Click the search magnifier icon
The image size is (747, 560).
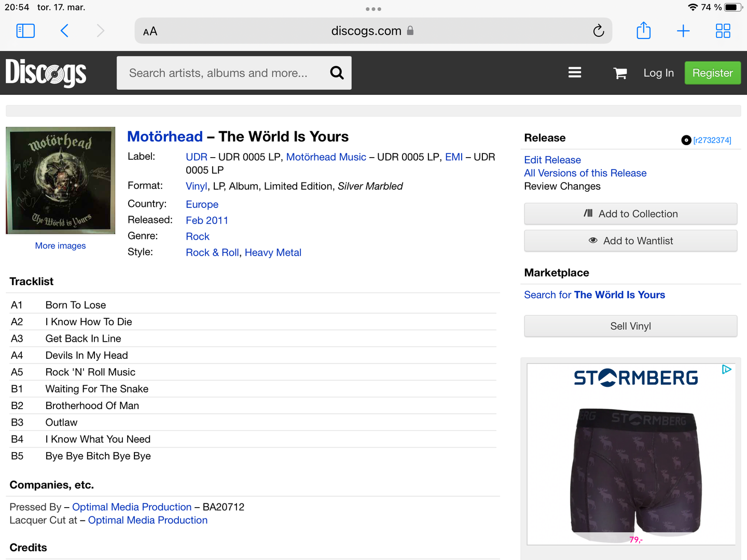(x=337, y=73)
